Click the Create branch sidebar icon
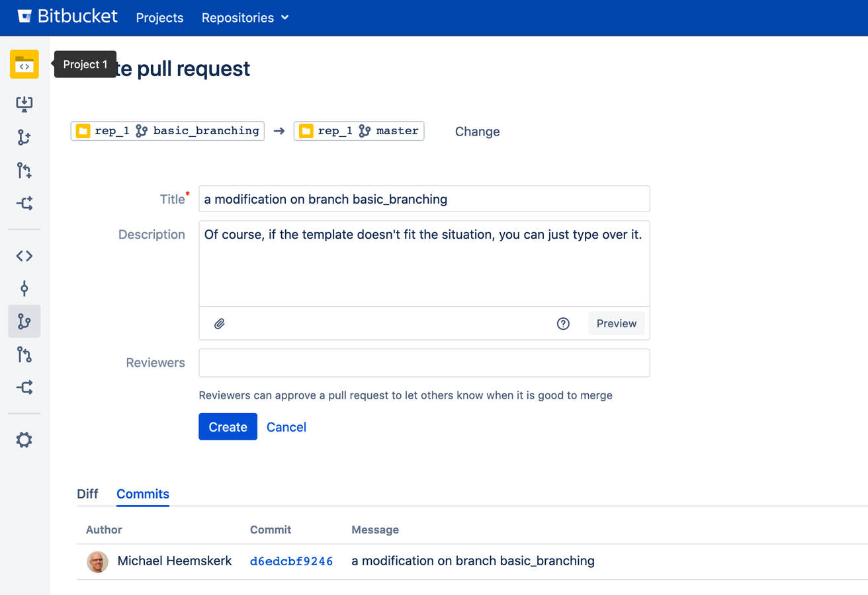The image size is (868, 595). (x=24, y=137)
